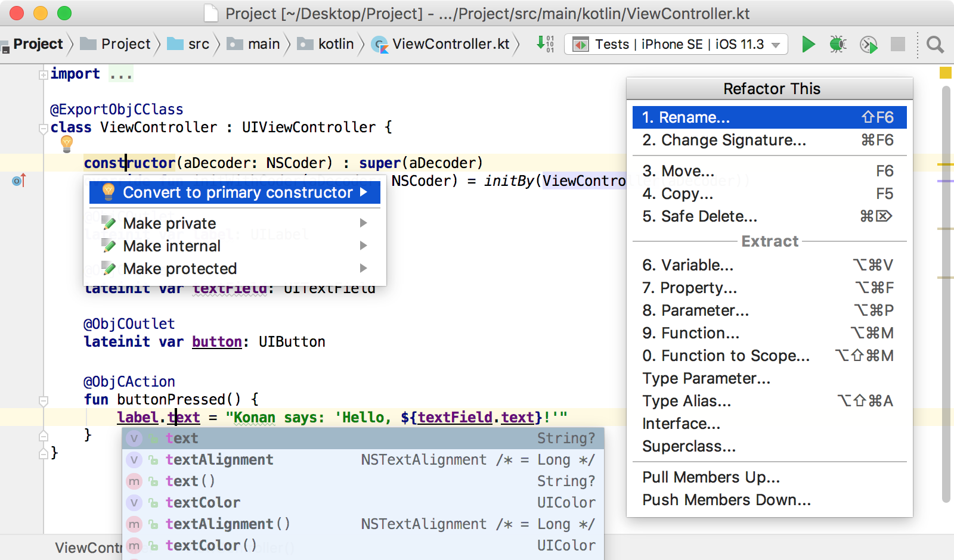The height and width of the screenshot is (560, 954).
Task: Select Convert to primary constructor intention
Action: 235,192
